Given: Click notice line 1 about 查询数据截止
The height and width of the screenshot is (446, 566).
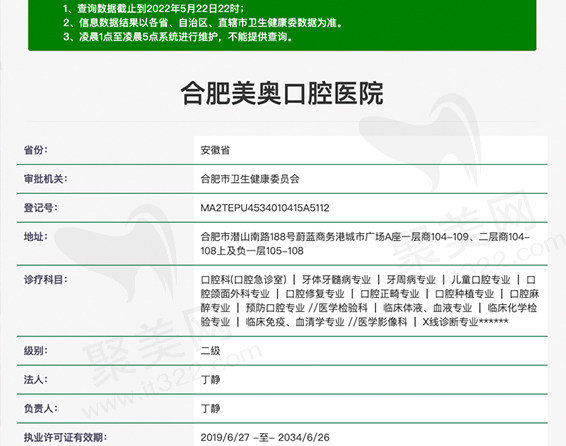Looking at the screenshot, I should (x=153, y=9).
